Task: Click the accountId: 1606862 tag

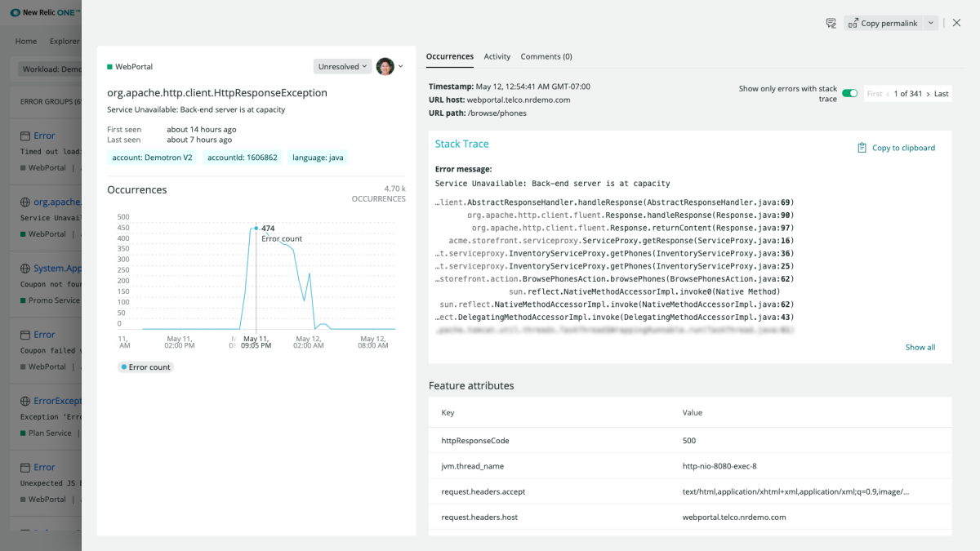Action: tap(242, 158)
